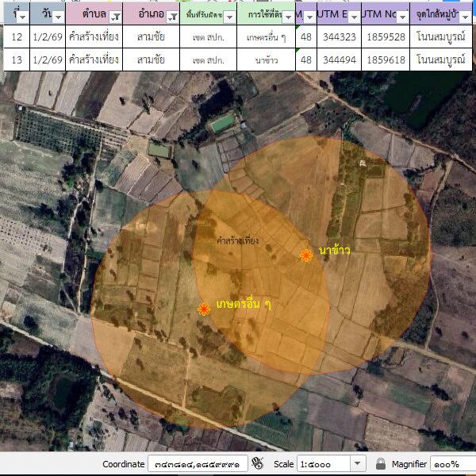Click the fire hotspot marker labeled นาข้าว
This screenshot has height=476, width=476.
tap(306, 255)
